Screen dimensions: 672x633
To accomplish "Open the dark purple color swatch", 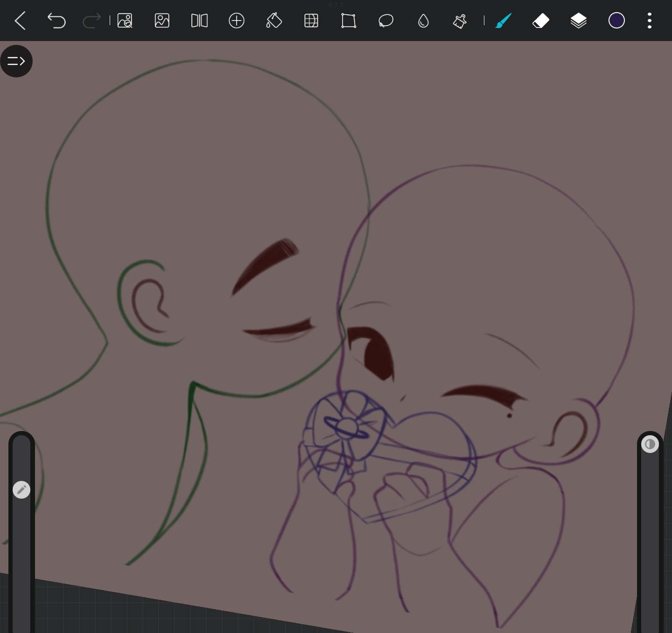I will tap(616, 21).
